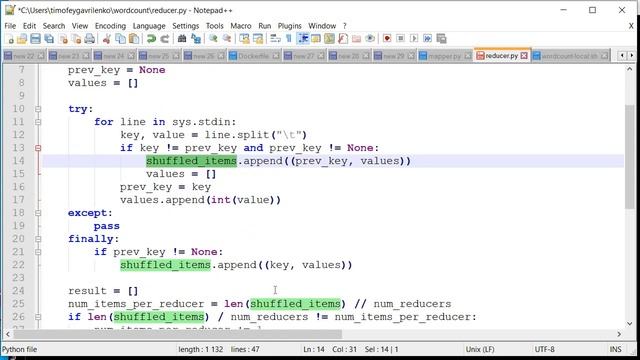
Task: Click the Unix (LF) status bar entry
Action: [480, 349]
